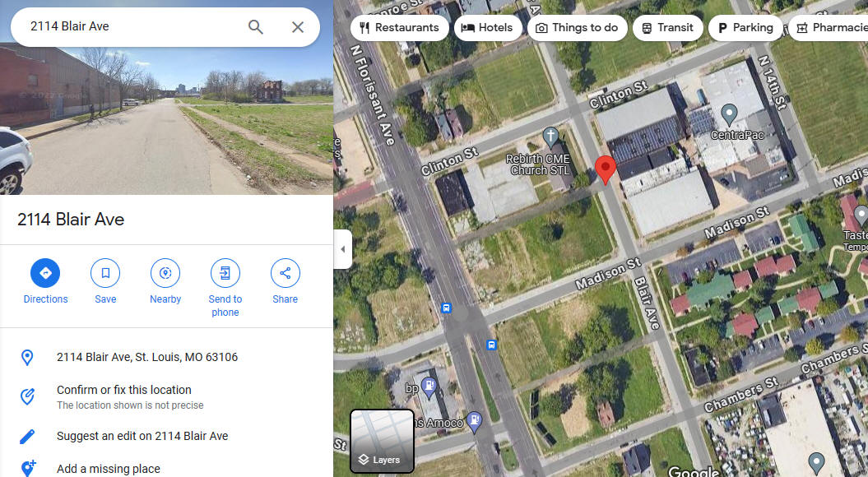This screenshot has width=868, height=477.
Task: Clear the search box with X
Action: tap(298, 26)
